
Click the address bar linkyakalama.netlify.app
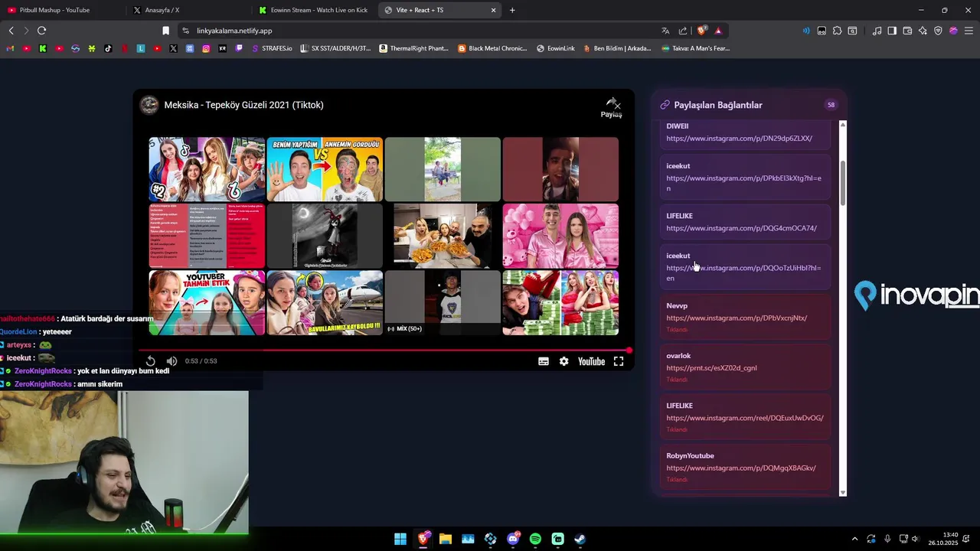coord(234,31)
